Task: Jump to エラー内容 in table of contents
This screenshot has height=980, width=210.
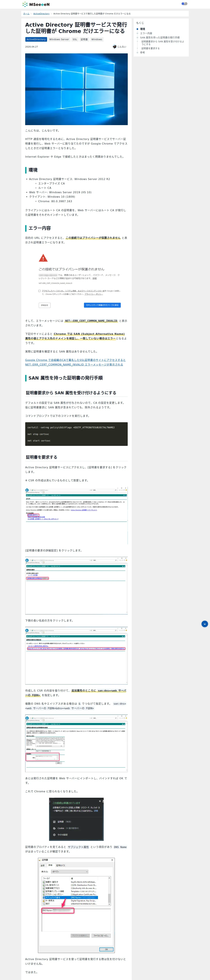Action: 146,33
